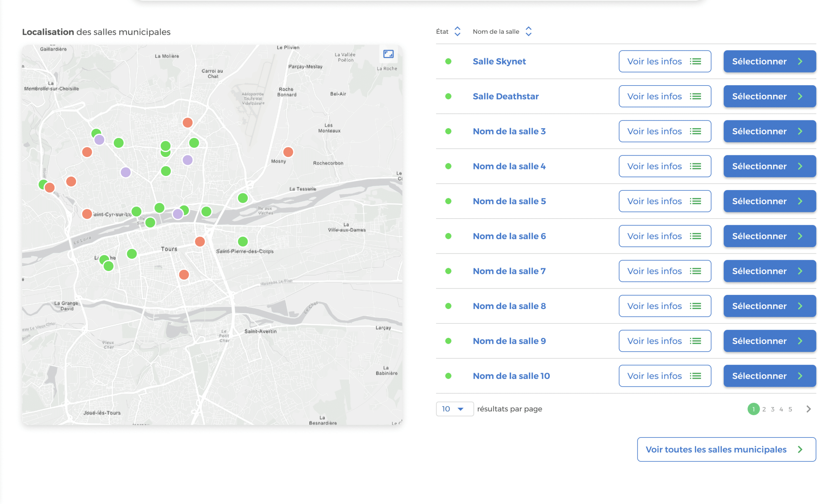839x504 pixels.
Task: Click current page 1 indicator
Action: coord(753,409)
